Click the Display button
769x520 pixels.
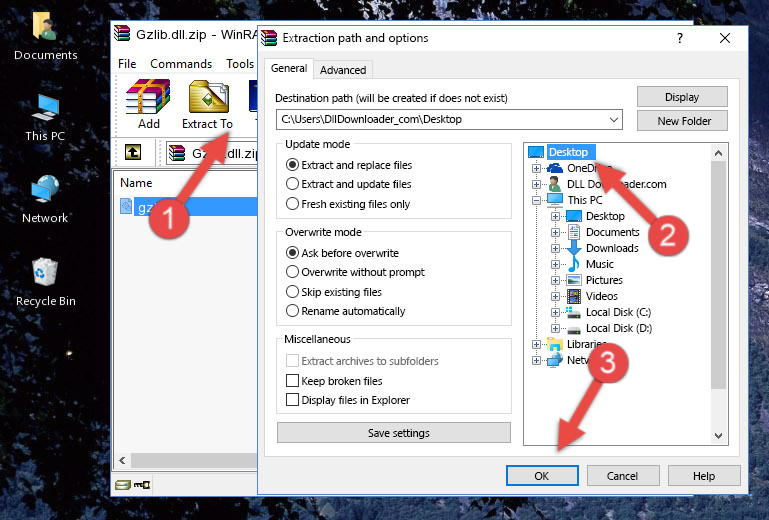[682, 97]
